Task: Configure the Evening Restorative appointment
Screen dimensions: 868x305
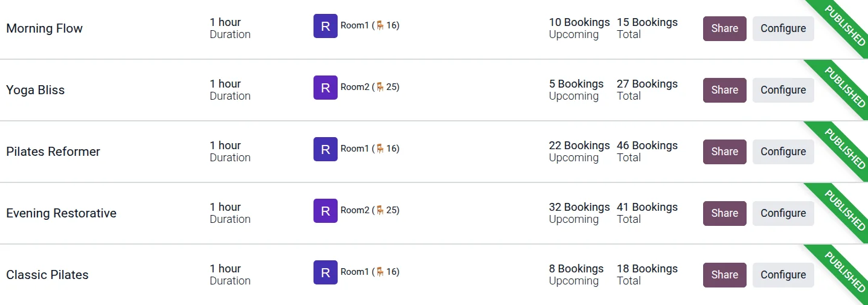Action: click(x=783, y=213)
